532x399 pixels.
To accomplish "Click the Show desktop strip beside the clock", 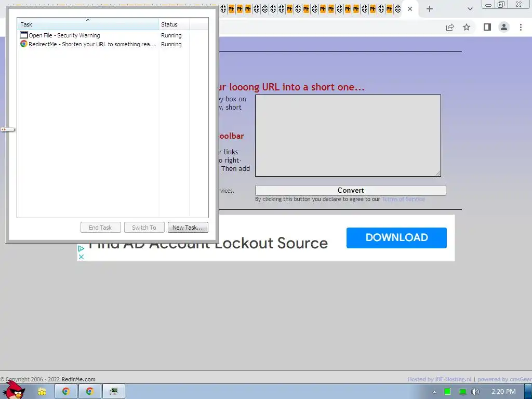I will click(x=529, y=392).
